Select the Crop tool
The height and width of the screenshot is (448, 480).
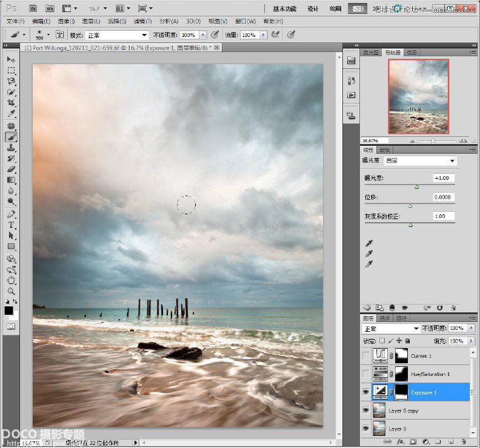pos(11,103)
